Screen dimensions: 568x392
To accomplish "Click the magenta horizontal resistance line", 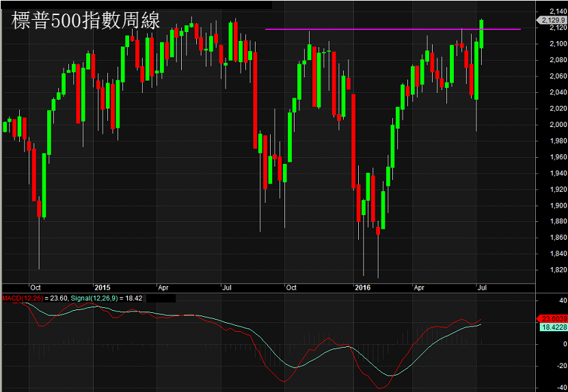I will tap(392, 29).
